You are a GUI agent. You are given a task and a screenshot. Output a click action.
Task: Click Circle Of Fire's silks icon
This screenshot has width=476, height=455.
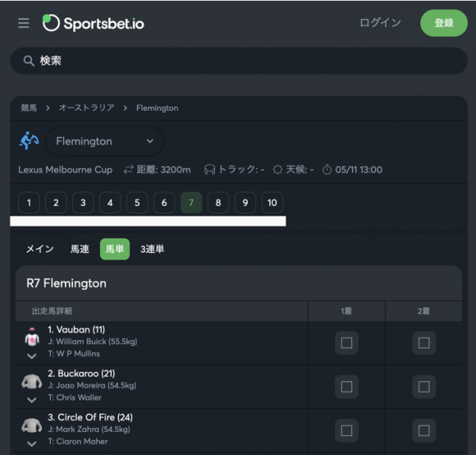click(x=32, y=425)
